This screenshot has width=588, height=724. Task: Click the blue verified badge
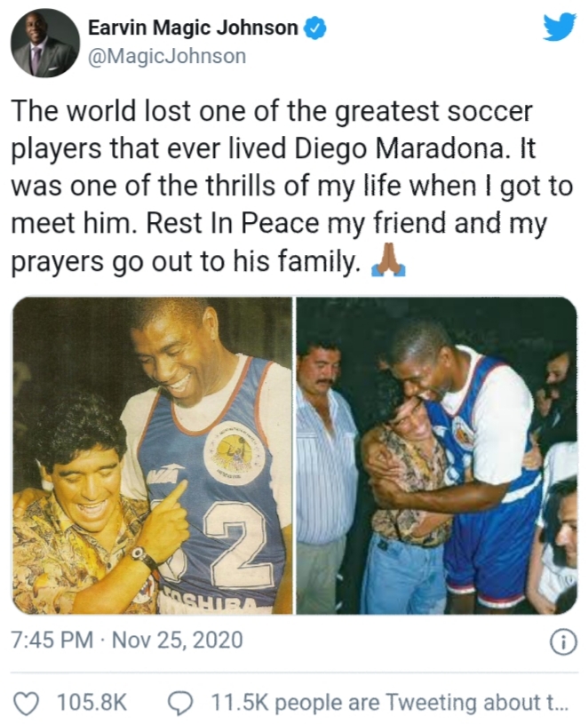click(x=314, y=28)
